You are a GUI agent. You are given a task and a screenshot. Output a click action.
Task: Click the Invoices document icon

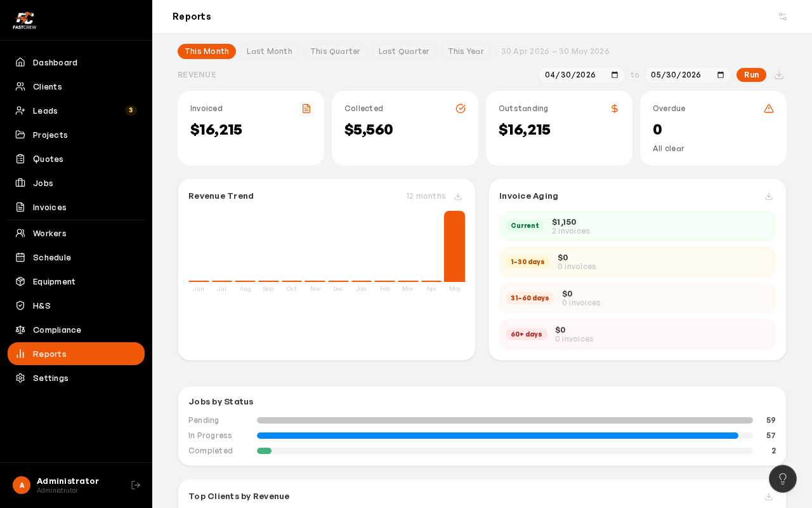20,207
